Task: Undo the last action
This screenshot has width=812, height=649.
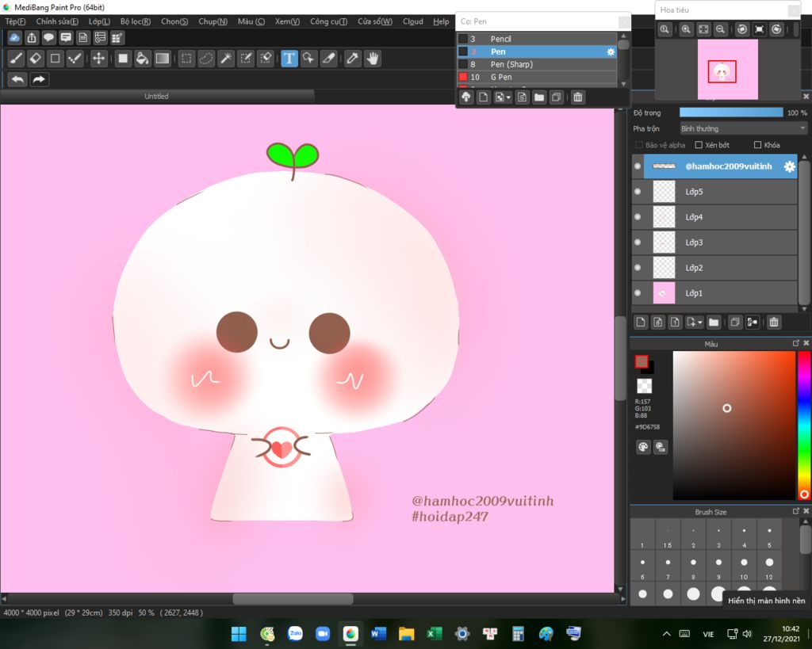Action: pos(17,79)
